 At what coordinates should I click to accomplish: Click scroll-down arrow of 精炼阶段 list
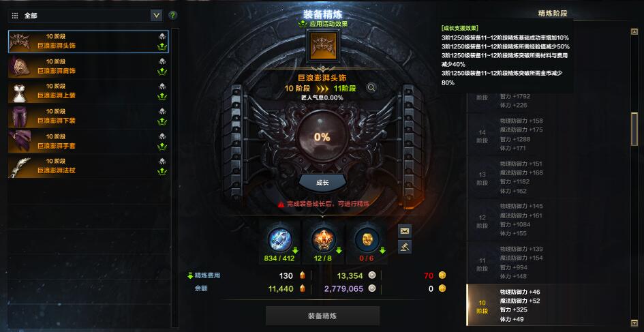[634, 323]
